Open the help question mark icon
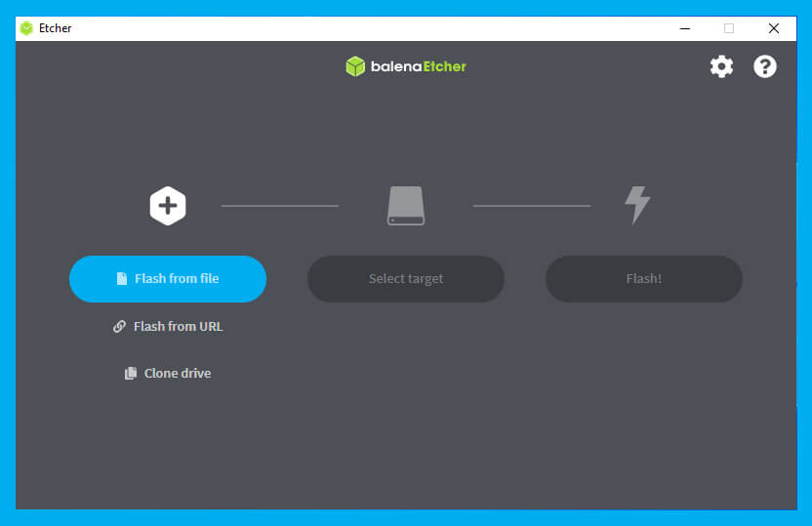Screen dimensions: 812x526 (x=765, y=66)
